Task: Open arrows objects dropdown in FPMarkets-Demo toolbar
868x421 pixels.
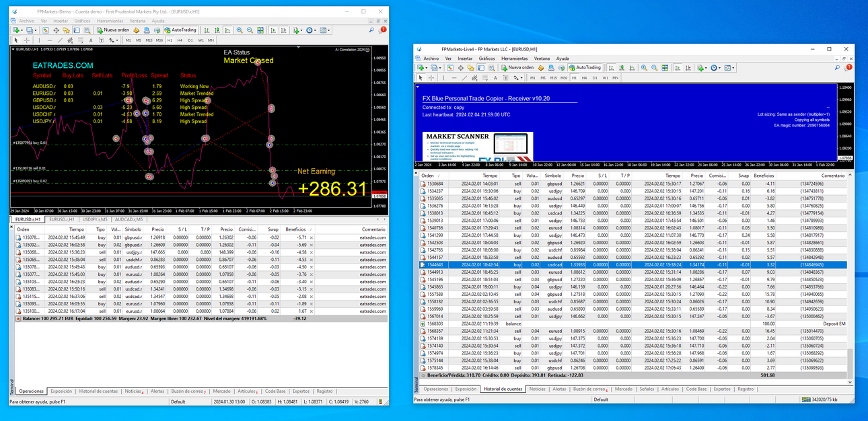Action: tap(114, 40)
